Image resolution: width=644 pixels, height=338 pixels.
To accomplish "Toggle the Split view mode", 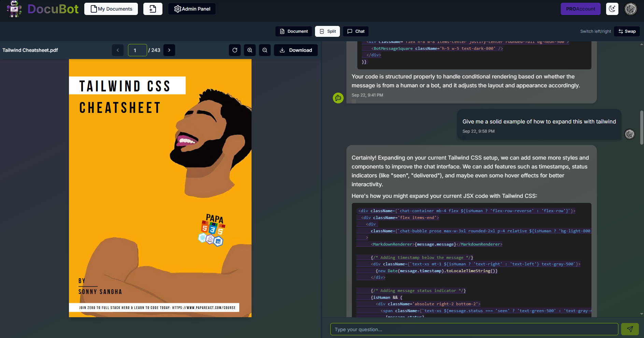I will 327,31.
